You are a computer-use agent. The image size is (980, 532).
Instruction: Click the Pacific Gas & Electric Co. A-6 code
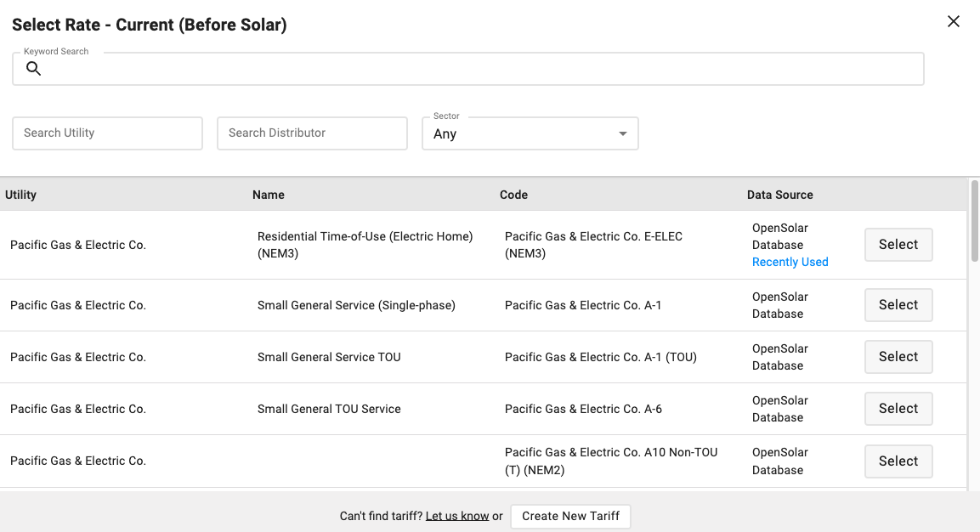(x=583, y=409)
